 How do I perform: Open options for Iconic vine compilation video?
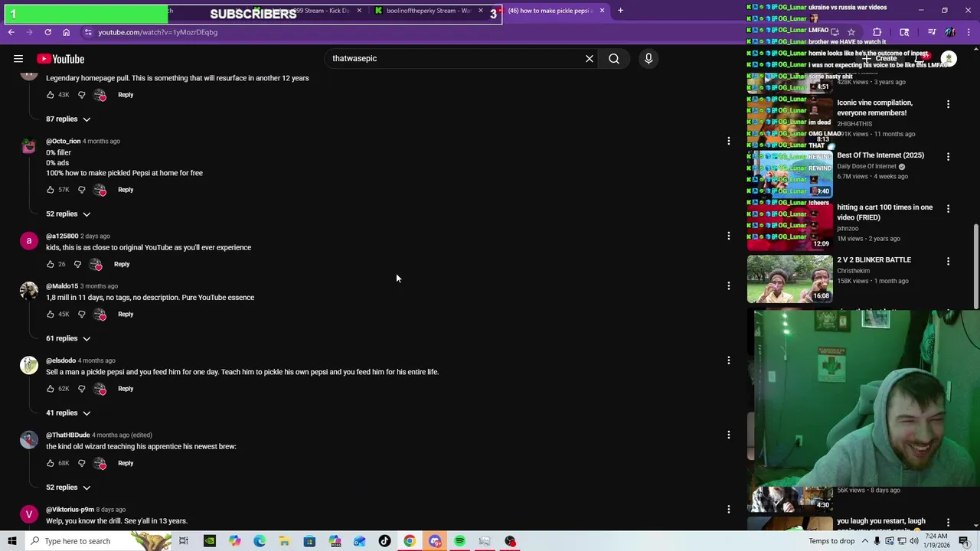point(948,104)
